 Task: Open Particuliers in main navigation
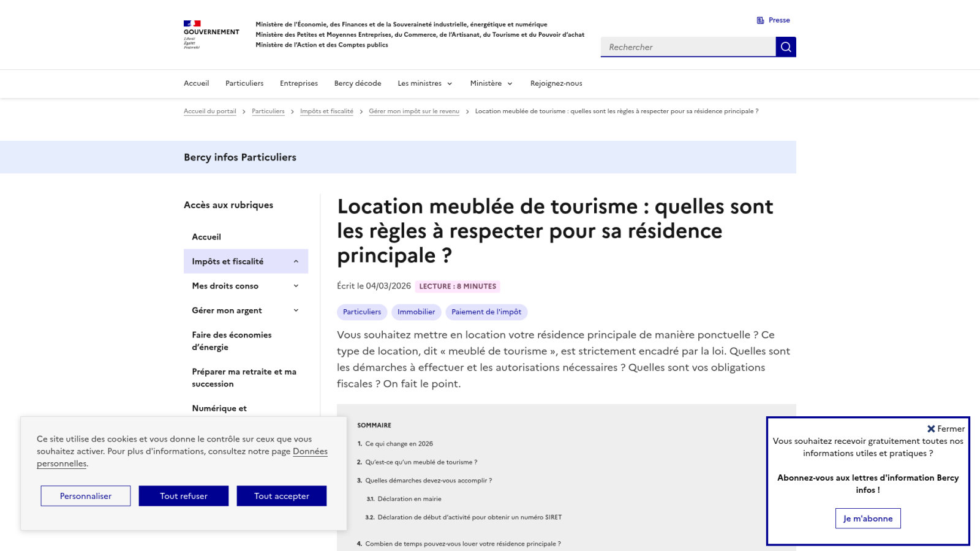(x=244, y=83)
